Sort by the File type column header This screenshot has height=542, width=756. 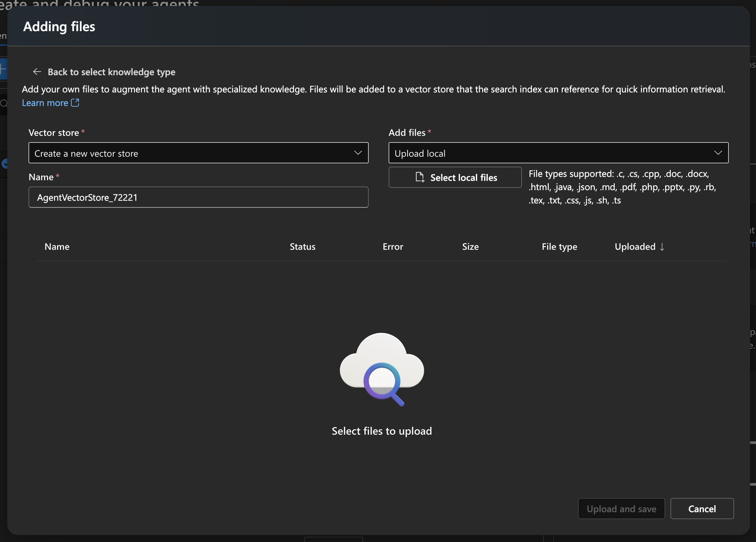click(559, 247)
